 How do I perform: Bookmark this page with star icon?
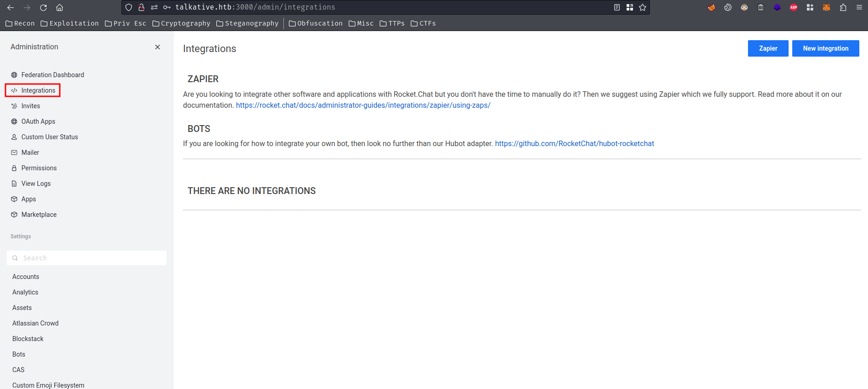[643, 7]
